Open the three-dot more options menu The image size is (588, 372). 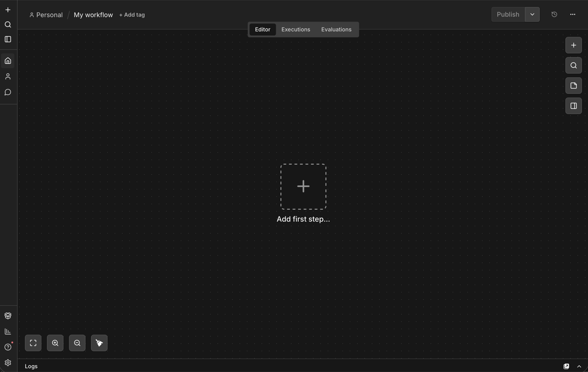pyautogui.click(x=572, y=14)
